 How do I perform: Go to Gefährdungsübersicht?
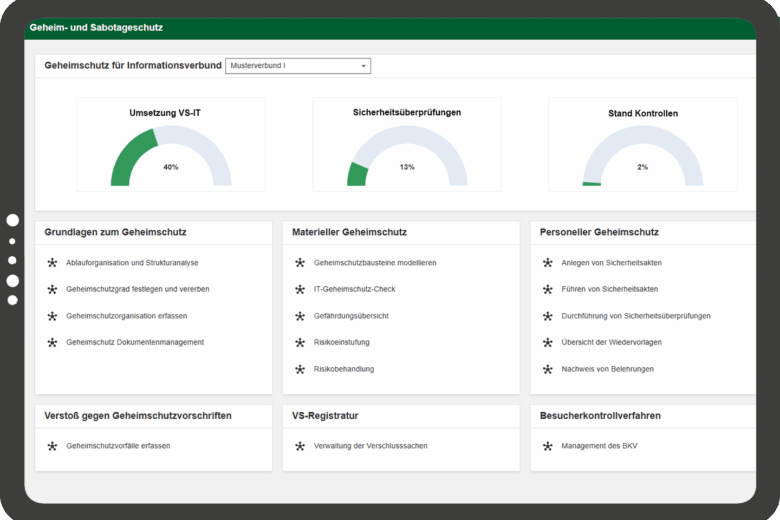click(x=351, y=316)
